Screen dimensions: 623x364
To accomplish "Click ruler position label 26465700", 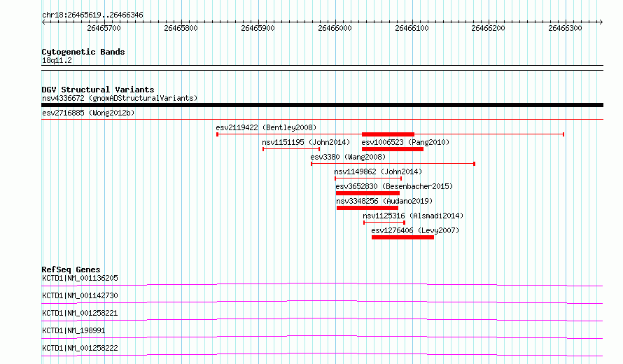I will click(104, 28).
